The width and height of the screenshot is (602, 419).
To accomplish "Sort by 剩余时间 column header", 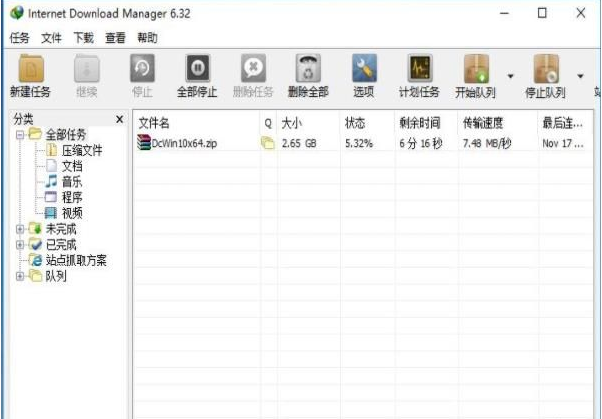I will [420, 123].
